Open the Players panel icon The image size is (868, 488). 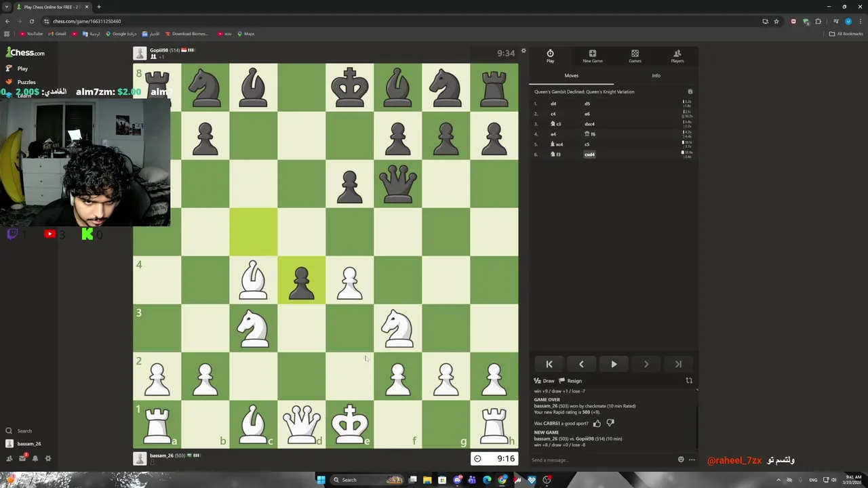(677, 56)
